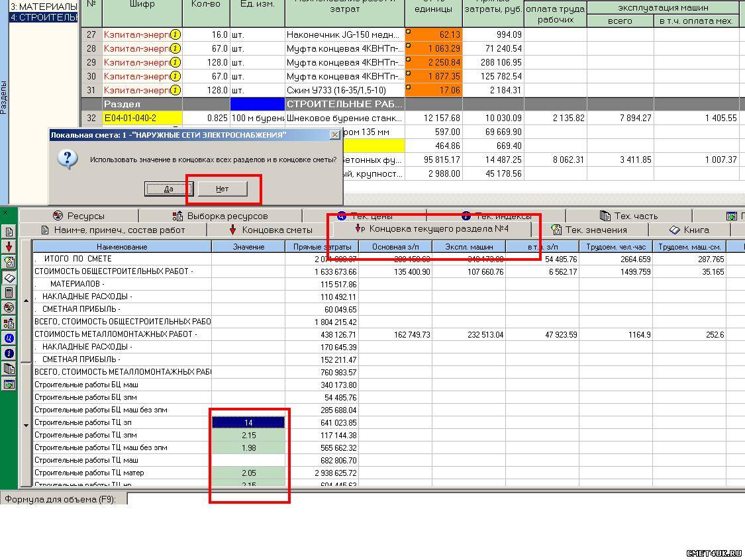Click the green table sidebar icon

point(9,384)
